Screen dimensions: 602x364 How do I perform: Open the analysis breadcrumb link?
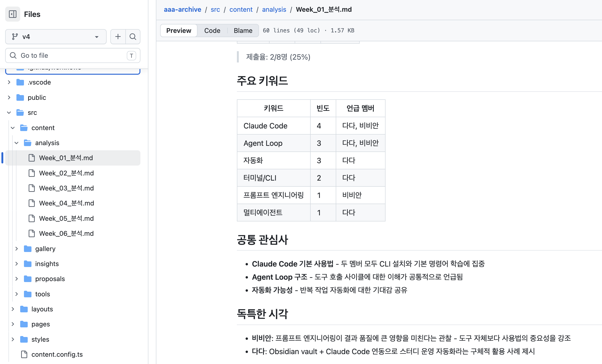pyautogui.click(x=274, y=10)
